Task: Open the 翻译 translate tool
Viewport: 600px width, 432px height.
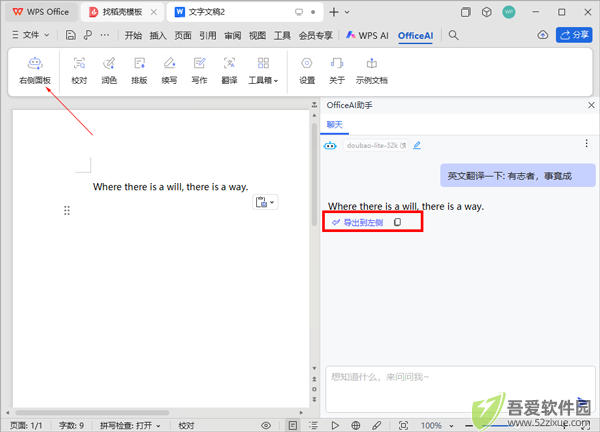Action: pyautogui.click(x=229, y=71)
